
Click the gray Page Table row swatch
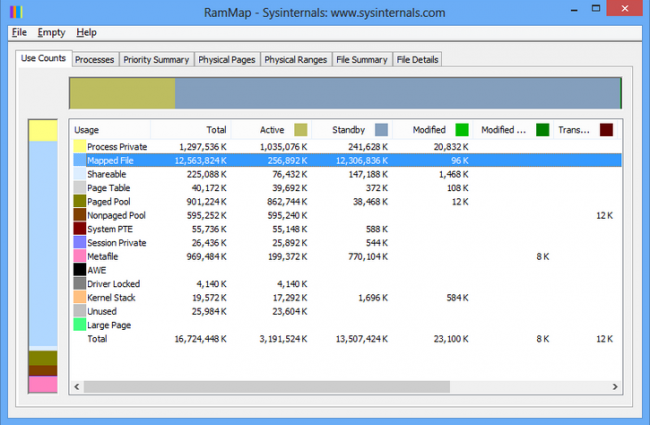tap(80, 187)
